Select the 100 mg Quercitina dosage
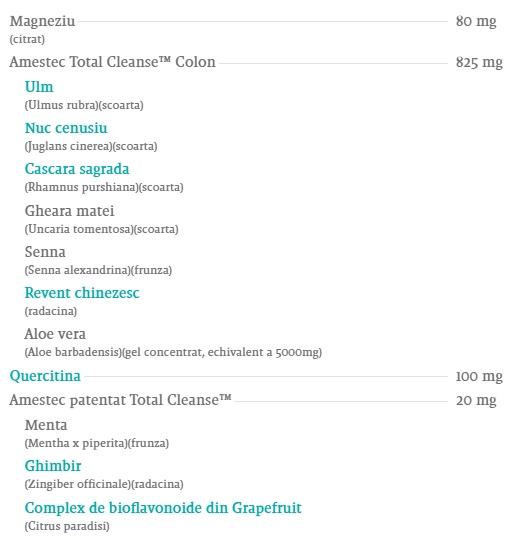 pos(479,376)
